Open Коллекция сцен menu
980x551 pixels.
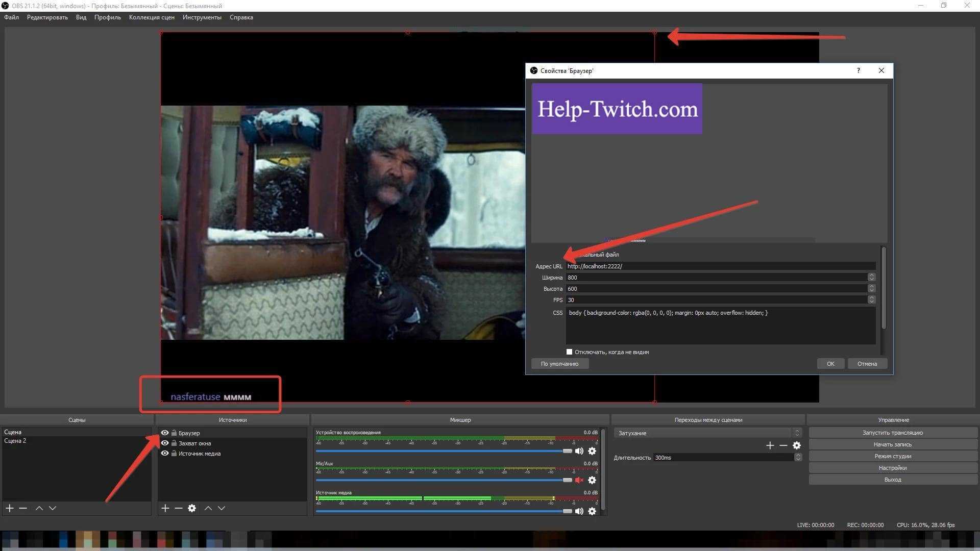(152, 17)
